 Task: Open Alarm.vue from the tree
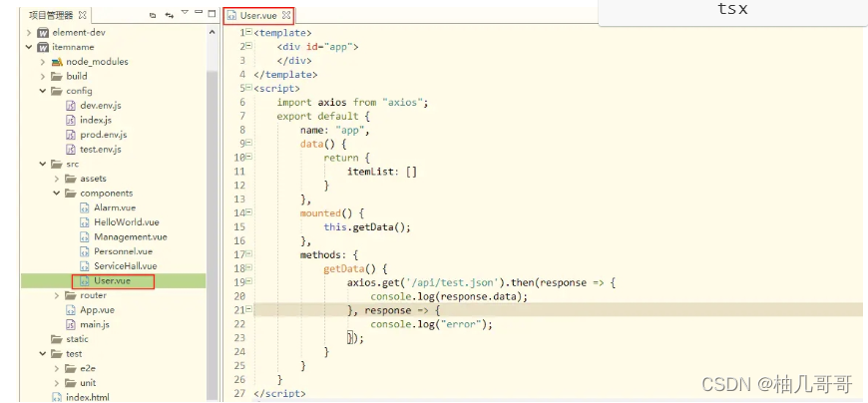coord(115,207)
